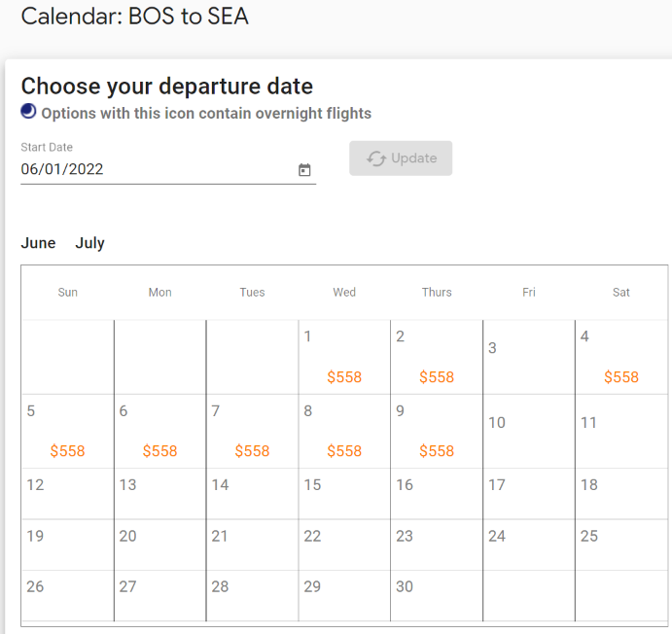Viewport: 672px width, 634px height.
Task: Select June 26 calendar cell
Action: (68, 595)
